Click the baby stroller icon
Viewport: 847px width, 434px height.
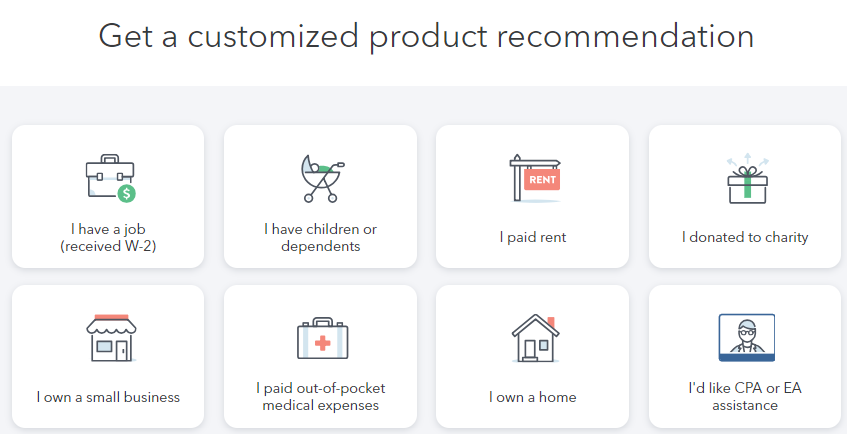(x=320, y=178)
